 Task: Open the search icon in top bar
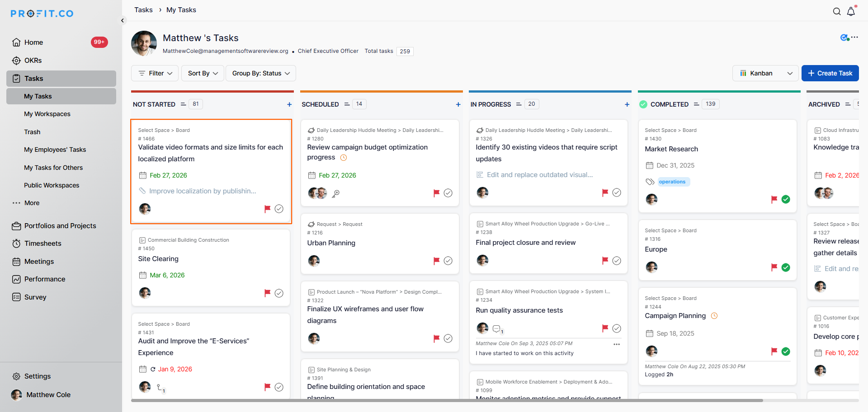[x=837, y=12]
